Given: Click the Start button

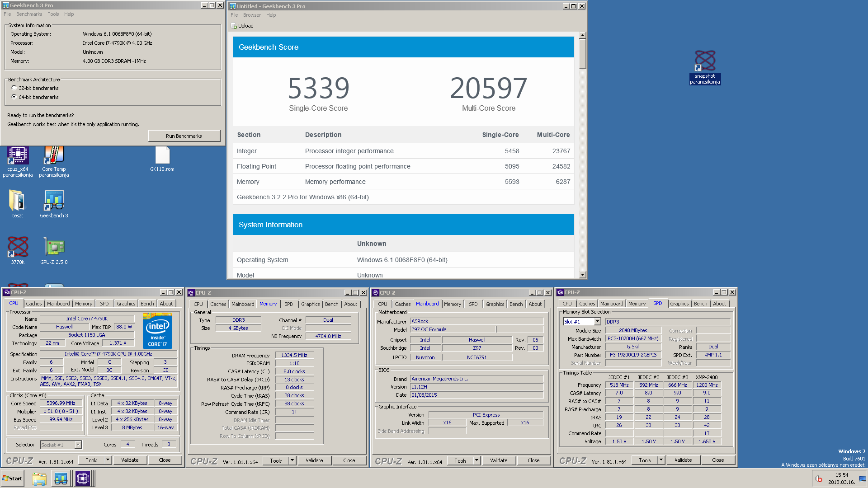Looking at the screenshot, I should (x=12, y=479).
